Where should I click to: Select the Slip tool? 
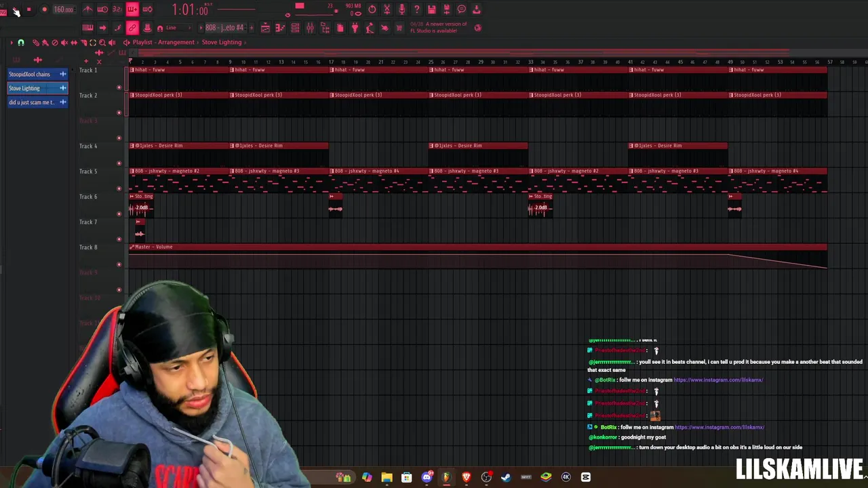pyautogui.click(x=74, y=43)
